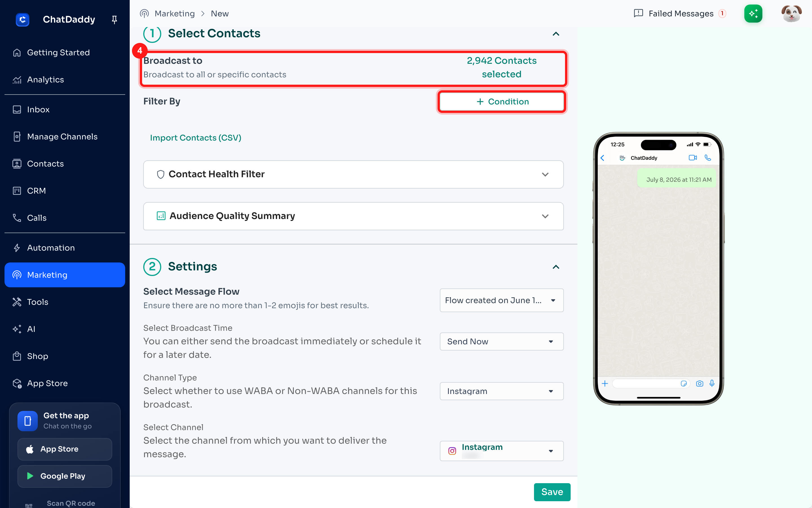Click the Get the app phone icon

pos(28,421)
